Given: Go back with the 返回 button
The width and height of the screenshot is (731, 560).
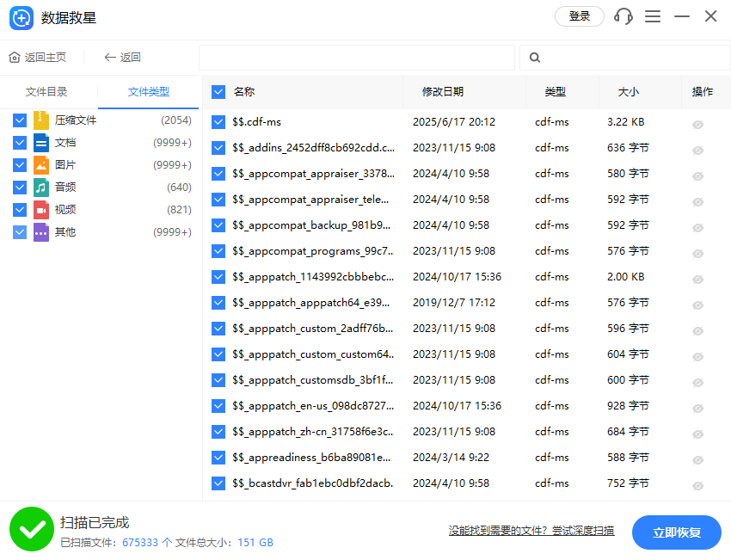Looking at the screenshot, I should (122, 58).
